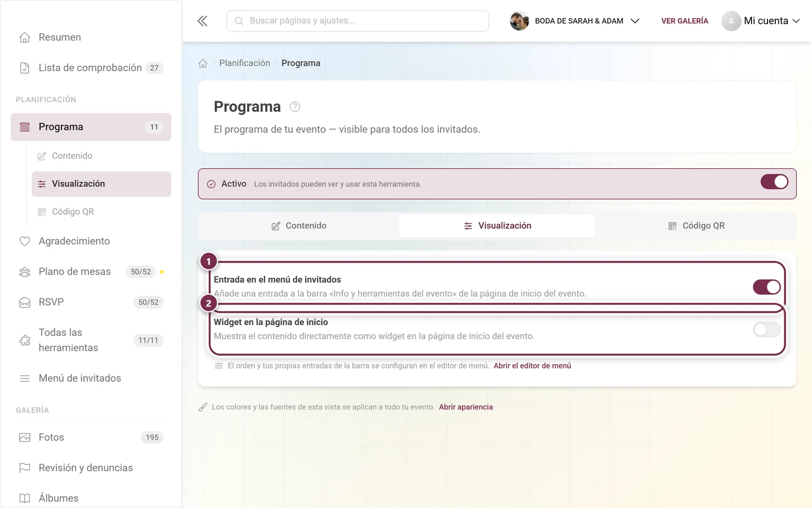Screen dimensions: 812x508
Task: Click the Fotos image icon in sidebar
Action: point(25,437)
